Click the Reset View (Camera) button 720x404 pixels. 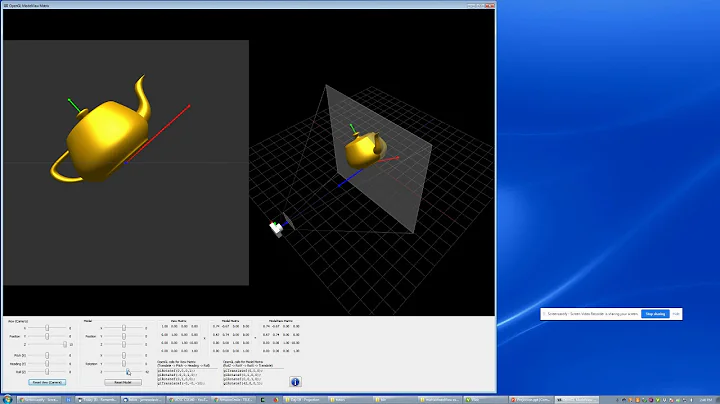[x=47, y=382]
